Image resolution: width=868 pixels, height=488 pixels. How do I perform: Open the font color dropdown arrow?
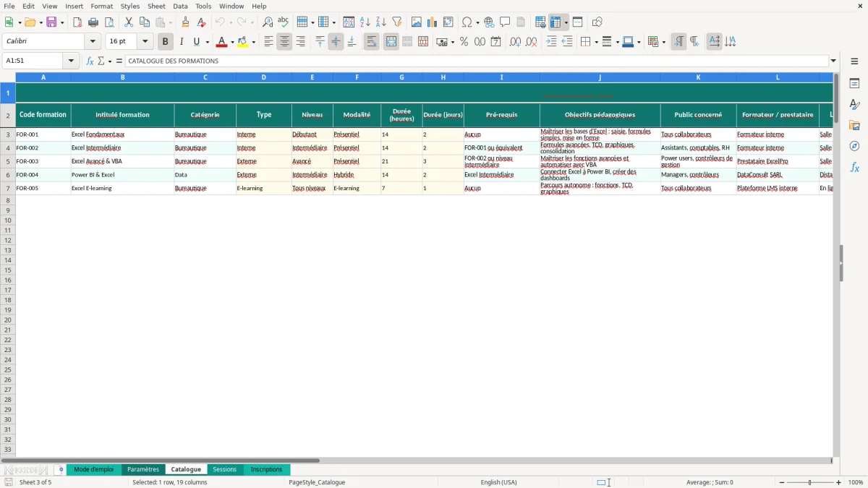click(x=231, y=42)
